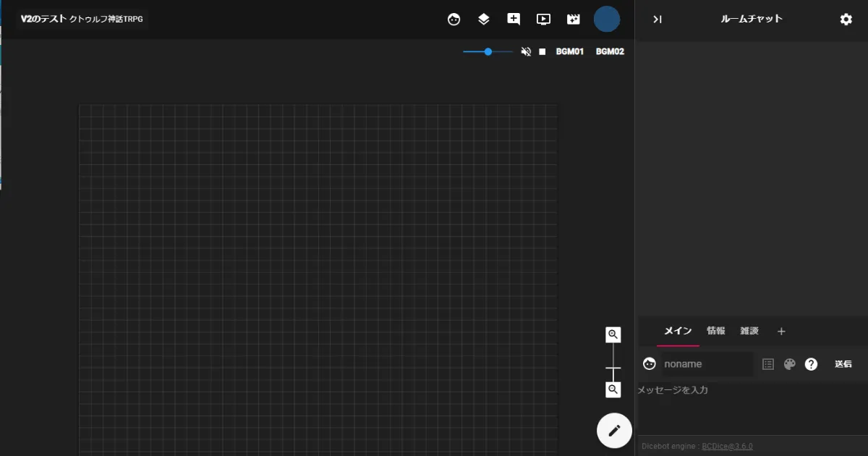Click the Dicebot engine label text
Image resolution: width=868 pixels, height=456 pixels.
[670, 447]
